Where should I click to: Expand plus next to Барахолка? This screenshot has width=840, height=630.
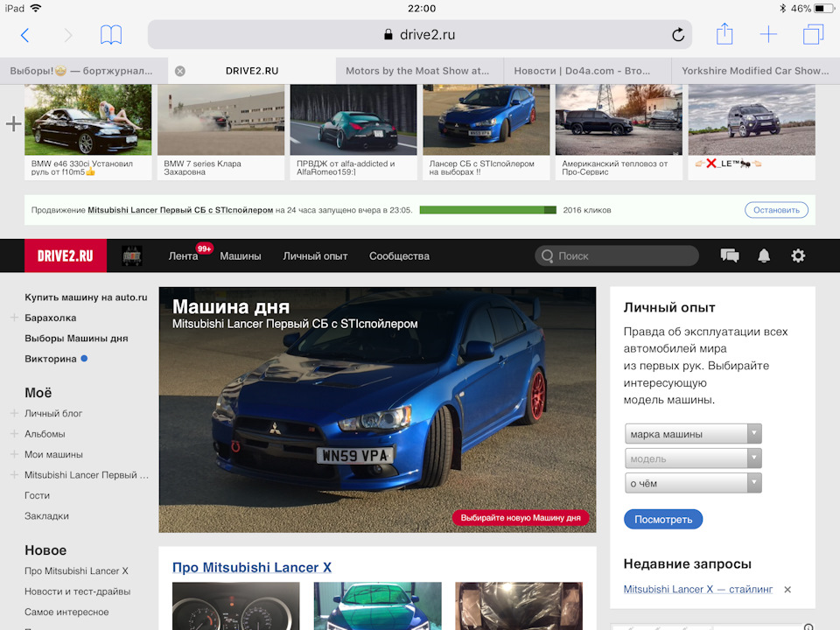point(15,318)
